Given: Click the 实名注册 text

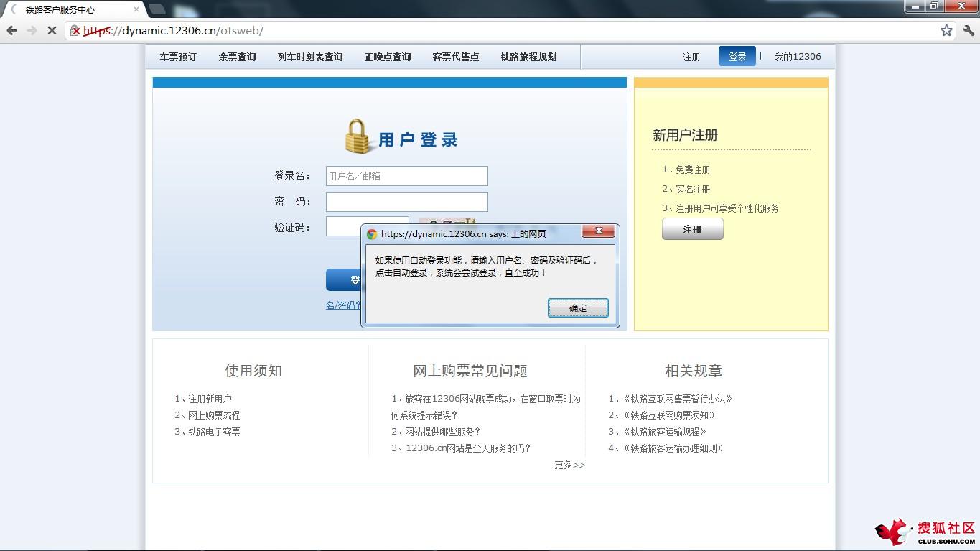Looking at the screenshot, I should [x=693, y=189].
